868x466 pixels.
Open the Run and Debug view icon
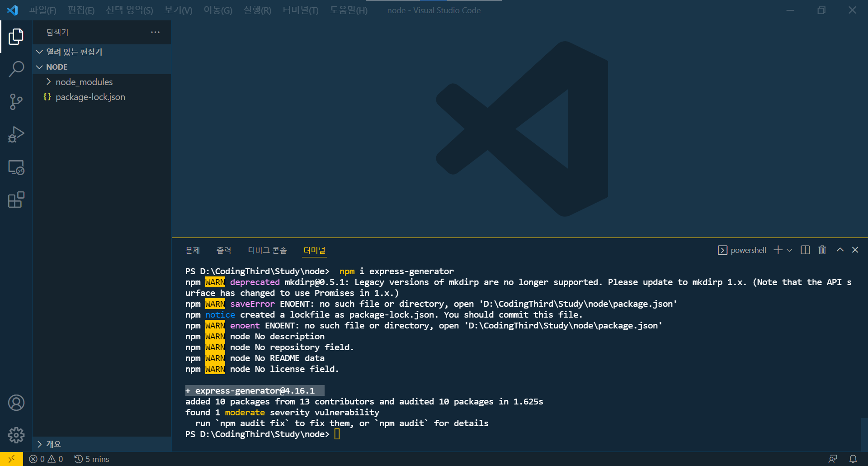[16, 134]
